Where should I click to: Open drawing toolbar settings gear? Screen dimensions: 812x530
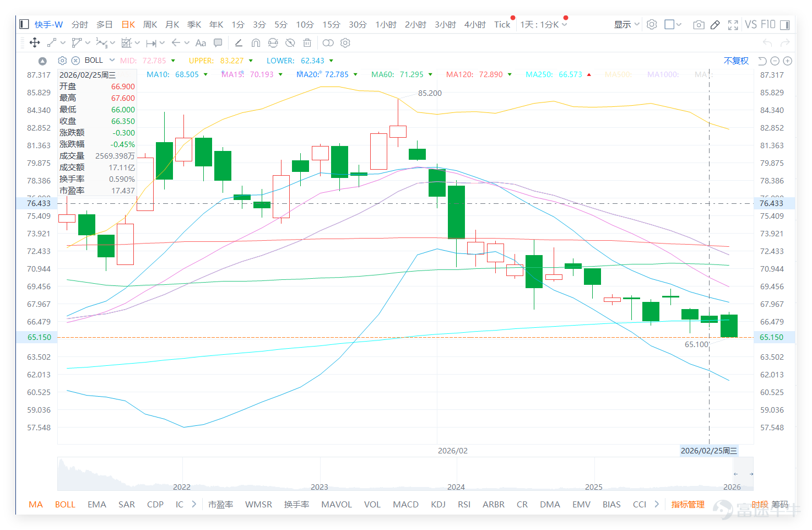click(345, 42)
